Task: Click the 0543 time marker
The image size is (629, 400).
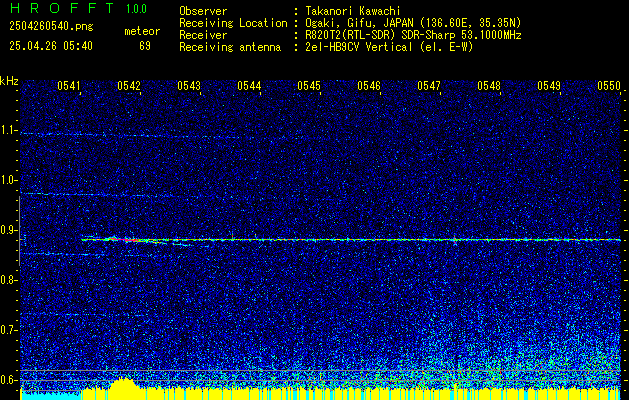Action: click(x=189, y=85)
